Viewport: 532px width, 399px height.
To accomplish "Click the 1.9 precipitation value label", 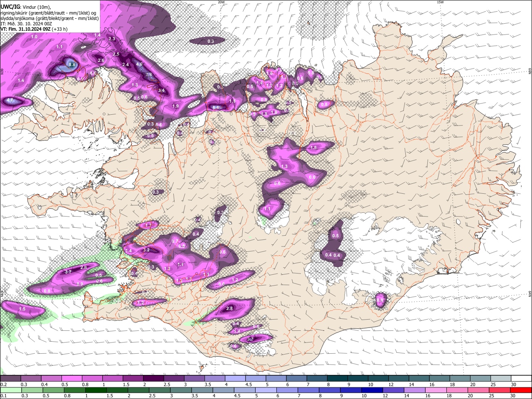I will point(175,106).
